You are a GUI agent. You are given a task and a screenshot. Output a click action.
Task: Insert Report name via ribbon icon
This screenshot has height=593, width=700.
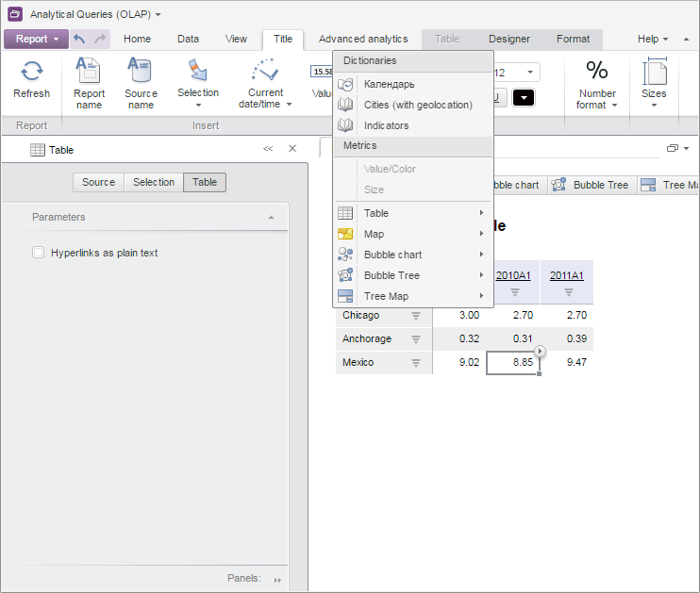tap(89, 73)
